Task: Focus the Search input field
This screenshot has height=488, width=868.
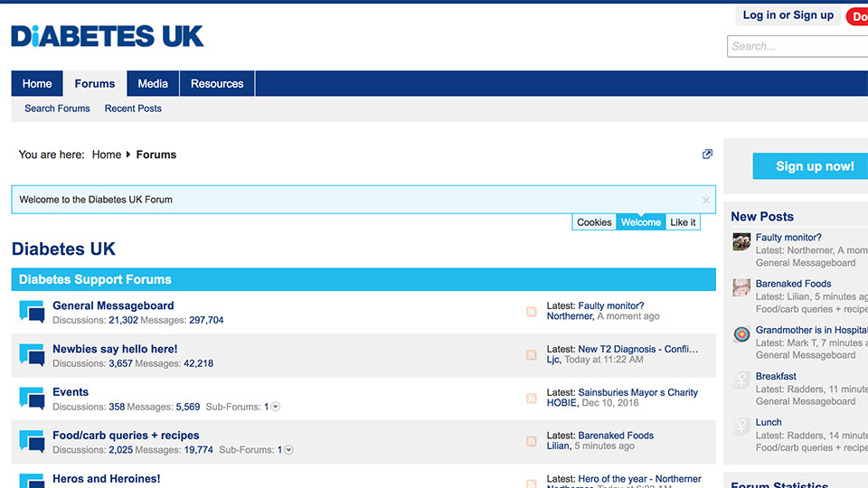Action: (x=797, y=46)
